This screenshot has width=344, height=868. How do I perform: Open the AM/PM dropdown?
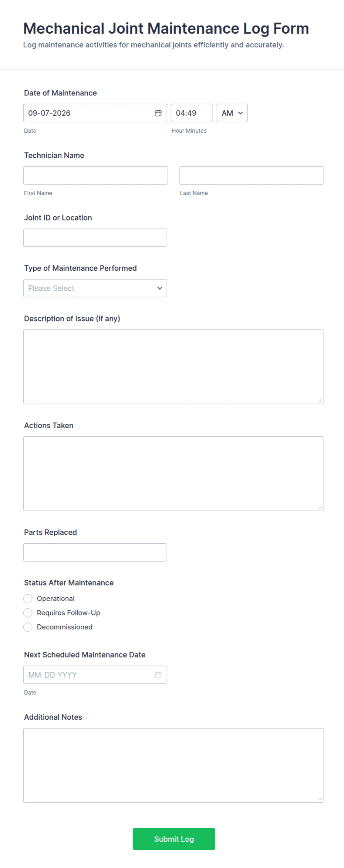pyautogui.click(x=232, y=113)
